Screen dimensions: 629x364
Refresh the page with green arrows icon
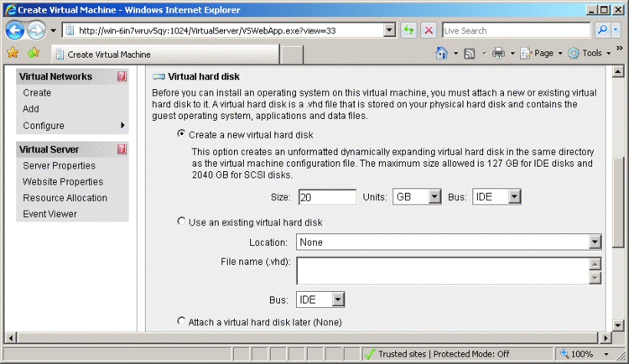click(x=408, y=30)
